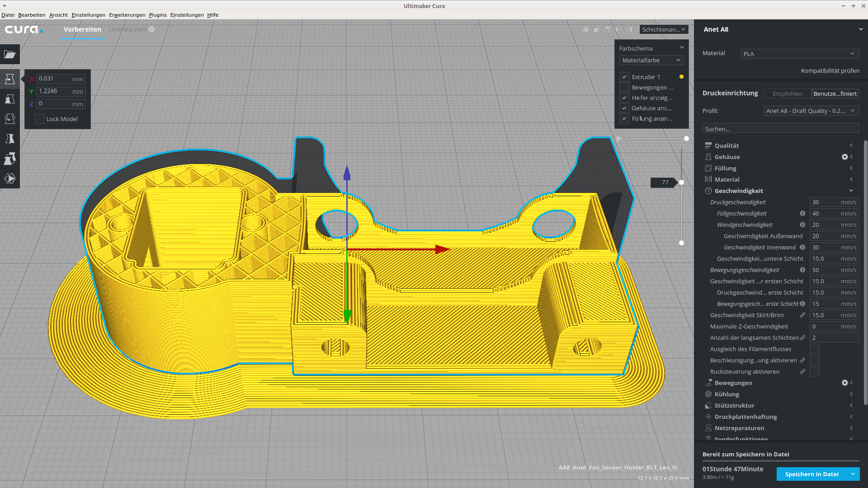Select the Rotate tool icon
The image size is (868, 488).
pos(9,119)
